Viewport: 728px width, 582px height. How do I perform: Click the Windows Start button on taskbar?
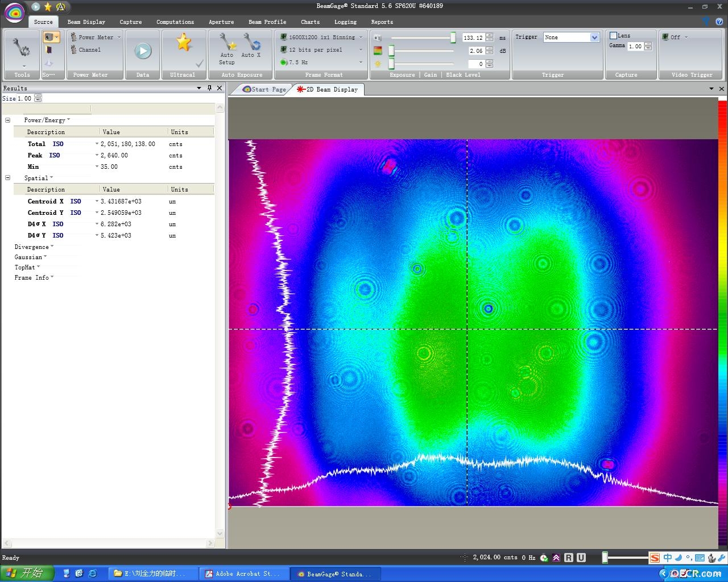(x=27, y=573)
